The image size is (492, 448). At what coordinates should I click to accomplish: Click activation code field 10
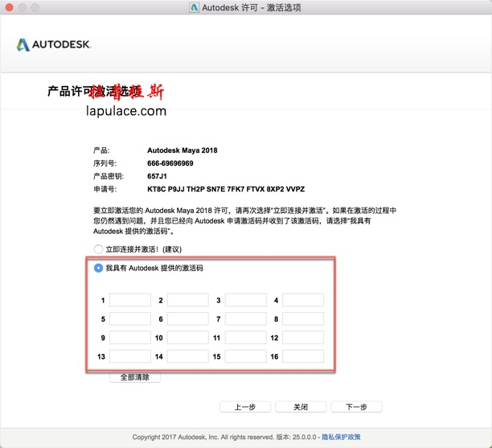[188, 338]
